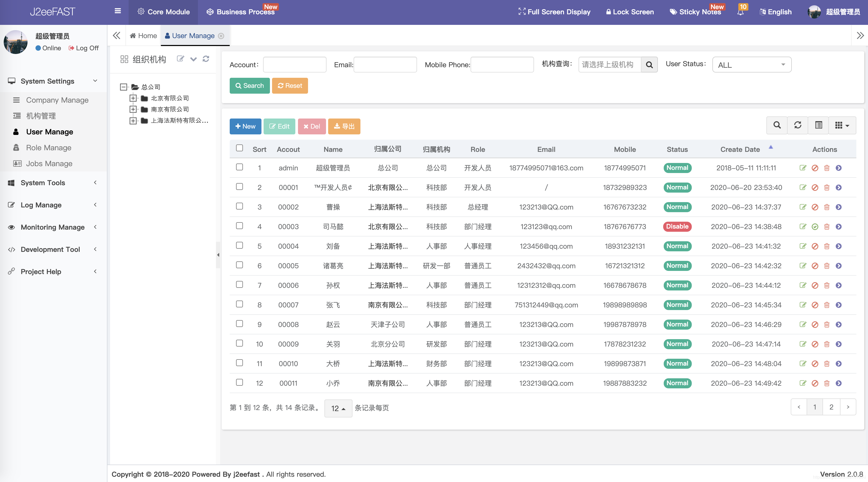This screenshot has width=868, height=482.
Task: Click the Log Off link
Action: pyautogui.click(x=84, y=48)
